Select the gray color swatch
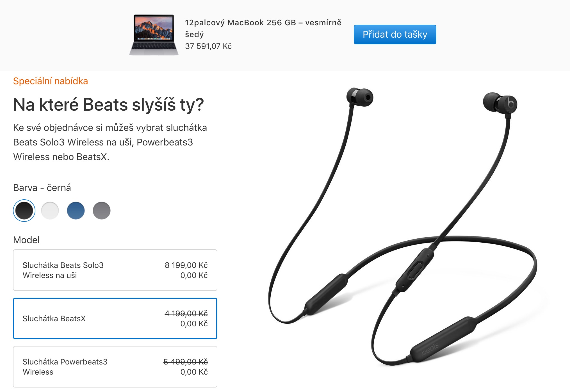The width and height of the screenshot is (570, 392). pyautogui.click(x=102, y=211)
